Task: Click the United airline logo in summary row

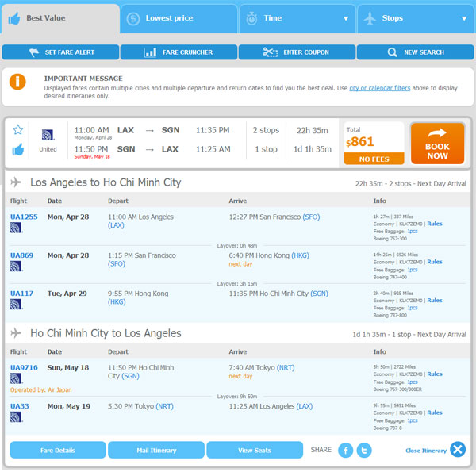Action: (x=48, y=135)
